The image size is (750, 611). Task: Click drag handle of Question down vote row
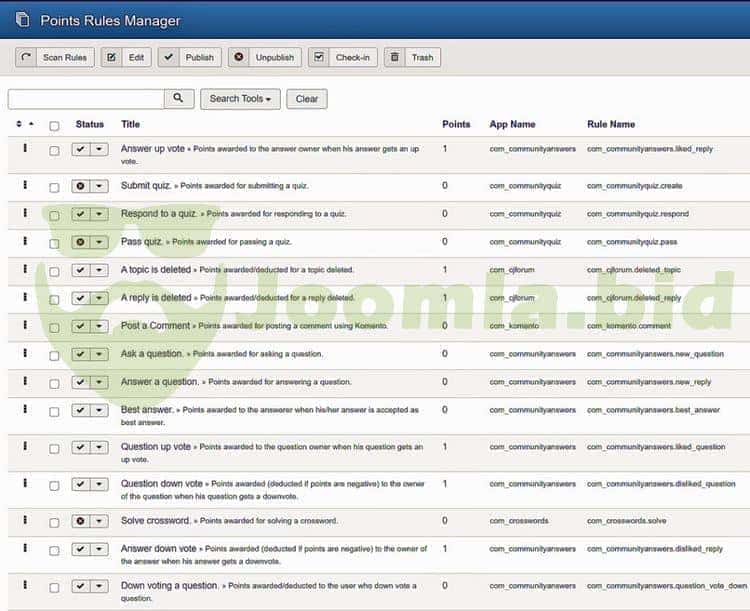(x=25, y=483)
